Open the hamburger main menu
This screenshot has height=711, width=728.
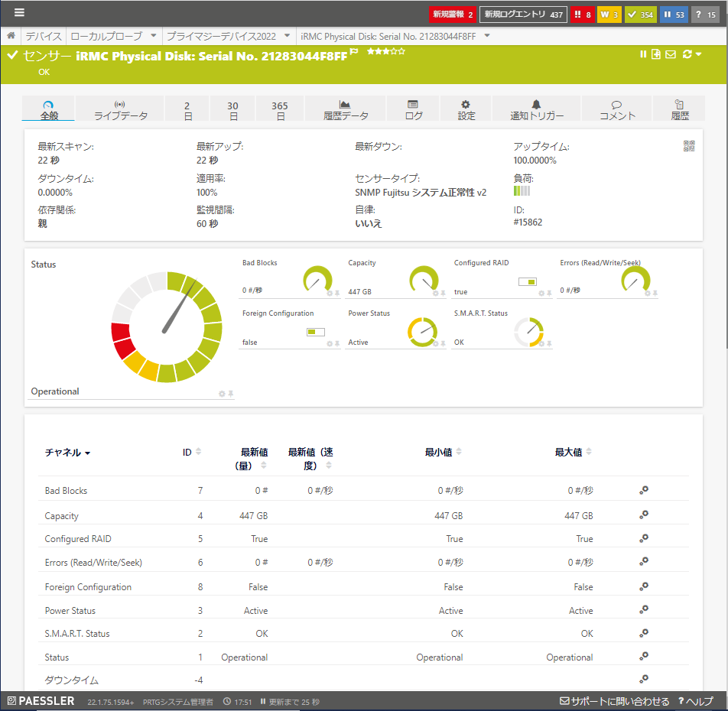(19, 12)
